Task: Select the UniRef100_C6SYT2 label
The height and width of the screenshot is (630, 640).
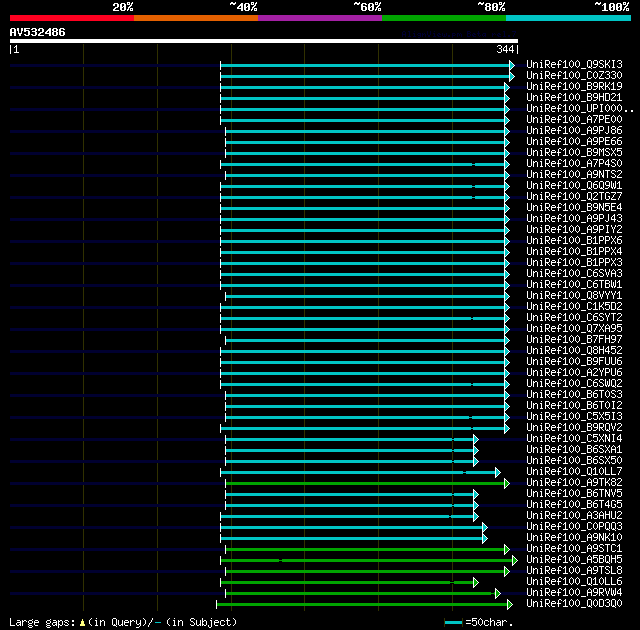Action: (574, 318)
